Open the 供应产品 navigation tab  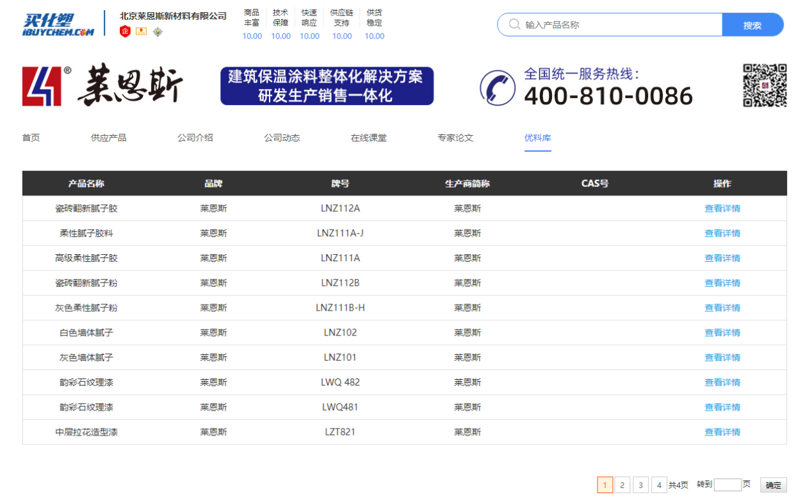tap(108, 138)
